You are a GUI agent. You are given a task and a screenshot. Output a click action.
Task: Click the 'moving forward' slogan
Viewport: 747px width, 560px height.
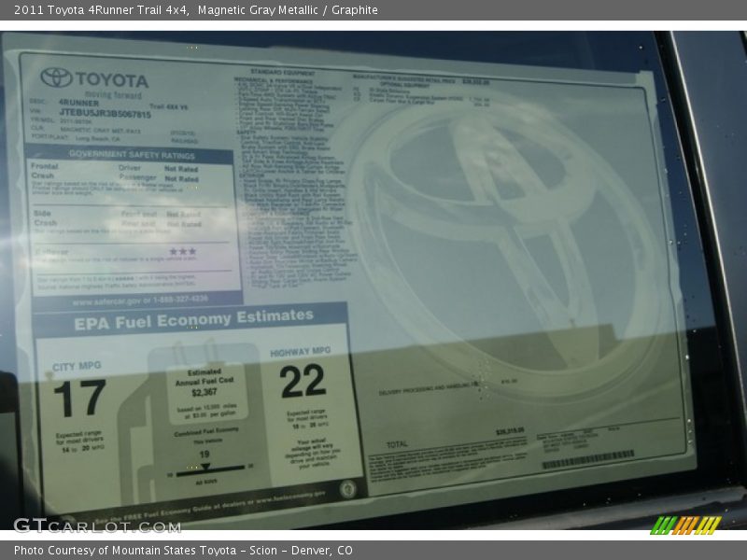(x=113, y=94)
